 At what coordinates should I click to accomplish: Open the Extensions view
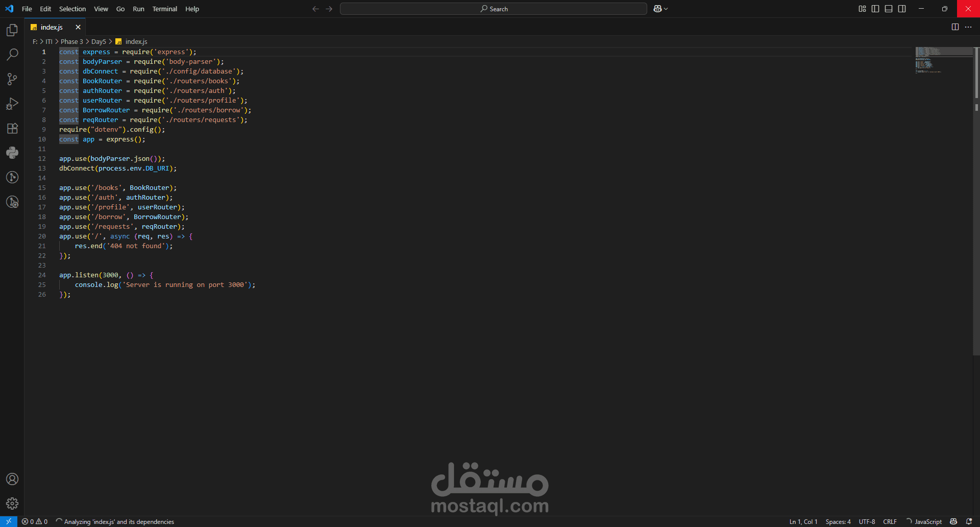click(12, 128)
